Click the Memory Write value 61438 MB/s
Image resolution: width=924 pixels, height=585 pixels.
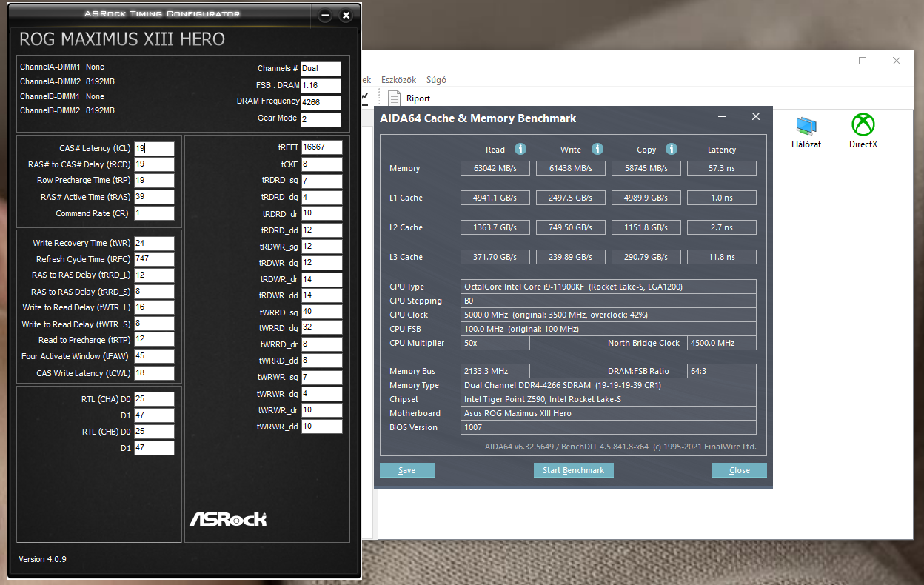pos(571,168)
